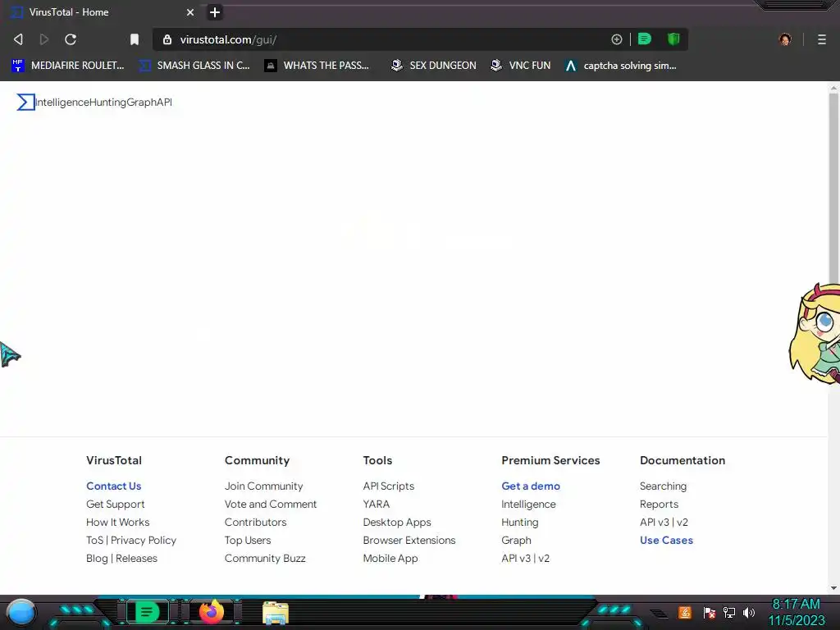This screenshot has height=630, width=840.
Task: Reload the VirusTotal page
Action: 71,39
